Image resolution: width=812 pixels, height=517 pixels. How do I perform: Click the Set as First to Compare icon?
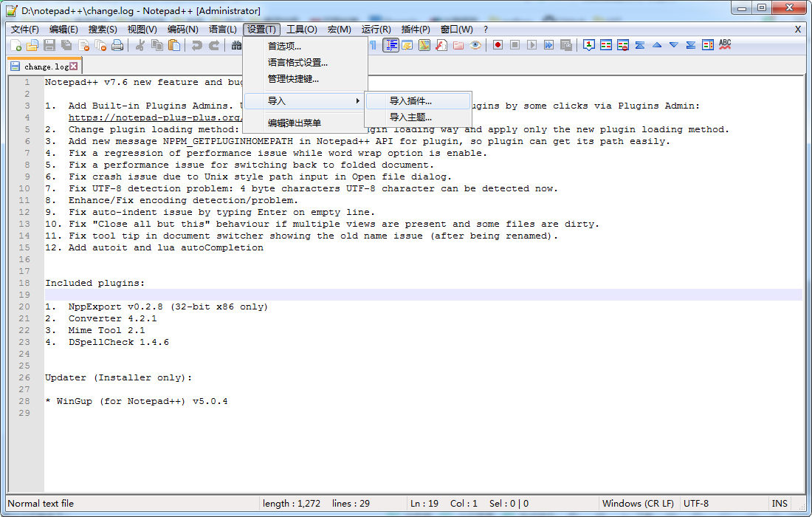coord(589,45)
